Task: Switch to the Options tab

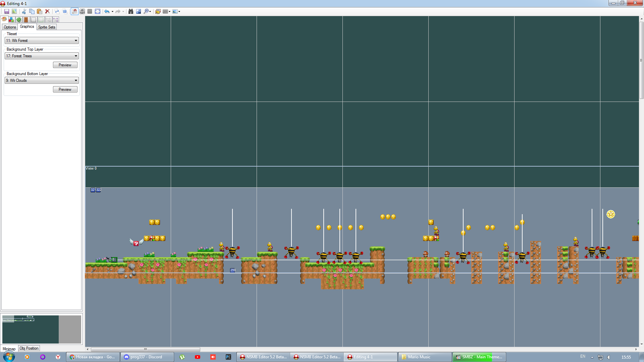Action: click(x=10, y=27)
